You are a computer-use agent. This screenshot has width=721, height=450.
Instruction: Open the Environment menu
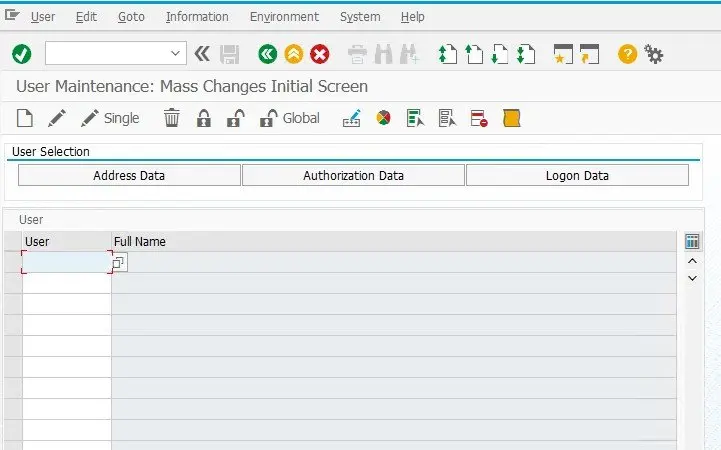(x=284, y=17)
